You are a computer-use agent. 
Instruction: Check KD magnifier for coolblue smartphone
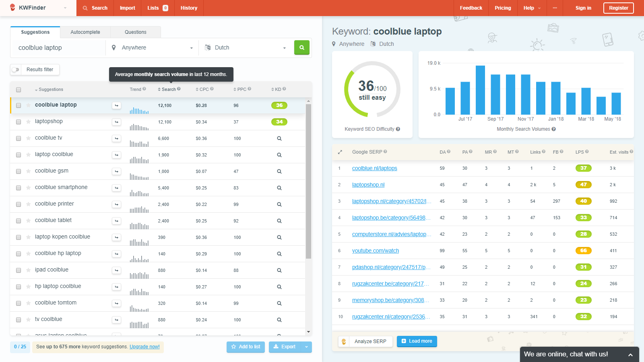[279, 188]
